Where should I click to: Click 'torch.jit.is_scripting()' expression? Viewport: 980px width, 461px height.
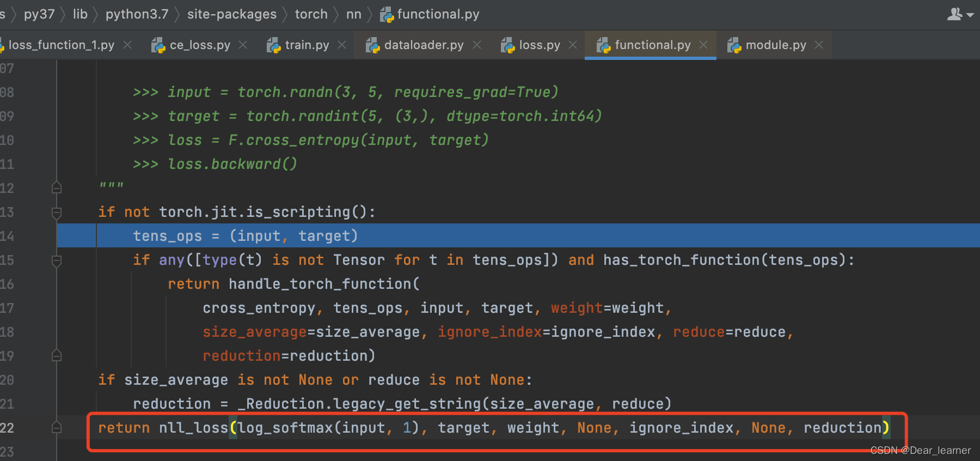coord(264,212)
